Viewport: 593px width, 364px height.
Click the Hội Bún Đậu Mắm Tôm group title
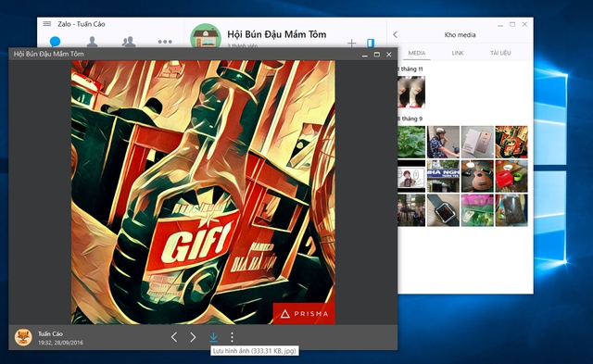coord(276,34)
